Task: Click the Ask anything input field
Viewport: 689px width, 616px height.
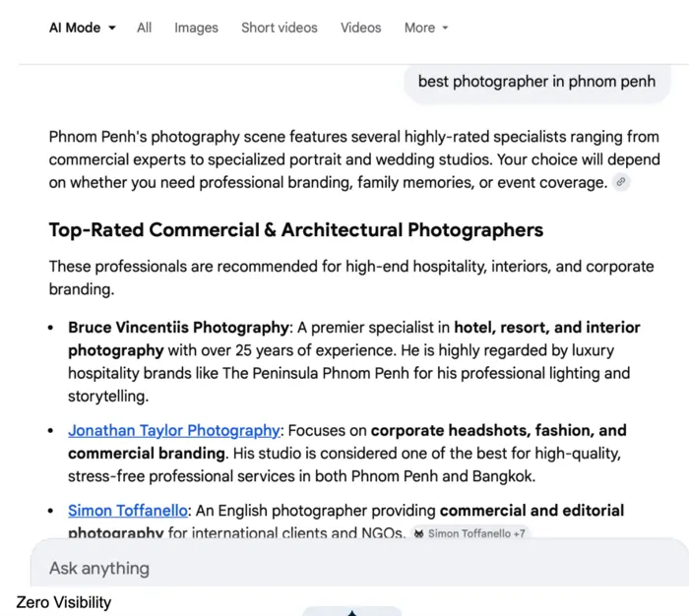Action: (x=344, y=568)
